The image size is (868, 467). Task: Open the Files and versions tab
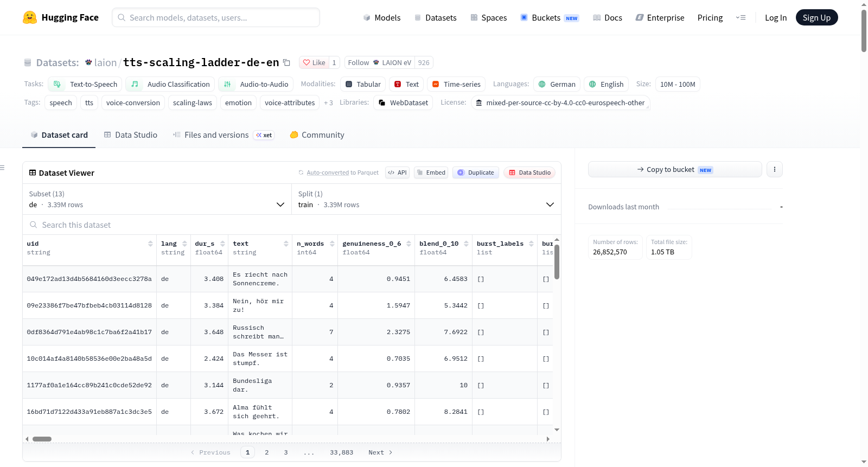click(224, 135)
